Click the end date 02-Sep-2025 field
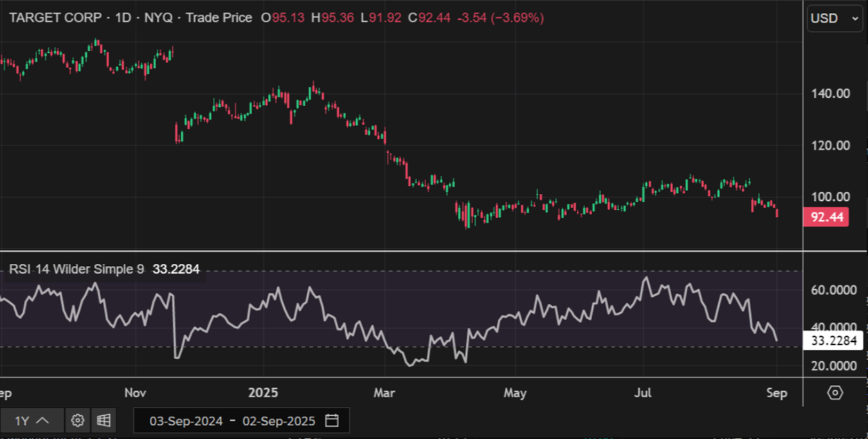868x439 pixels. [278, 421]
